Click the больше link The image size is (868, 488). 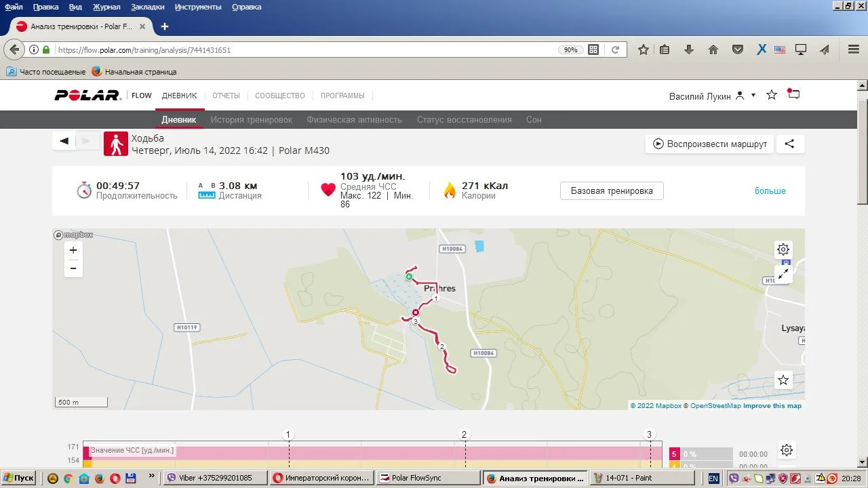click(770, 190)
